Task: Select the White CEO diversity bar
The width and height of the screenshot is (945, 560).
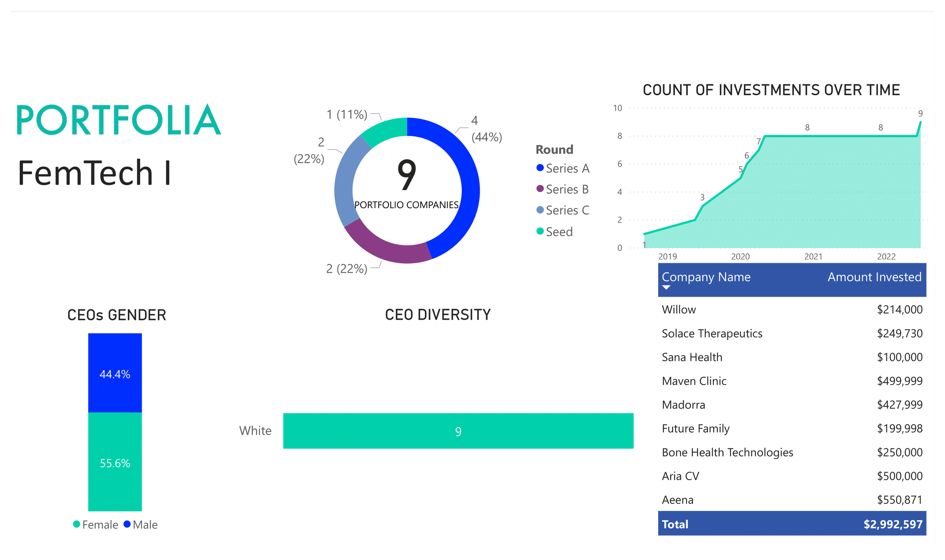Action: (458, 431)
